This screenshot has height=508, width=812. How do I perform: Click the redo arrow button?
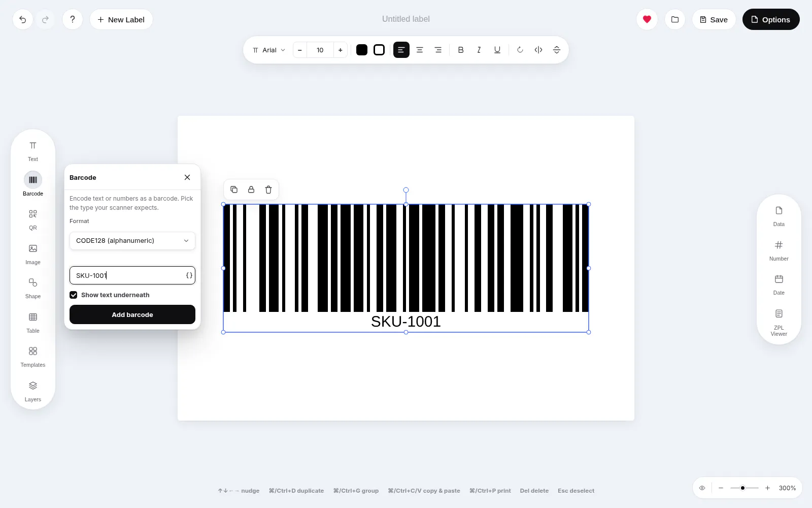pos(45,19)
